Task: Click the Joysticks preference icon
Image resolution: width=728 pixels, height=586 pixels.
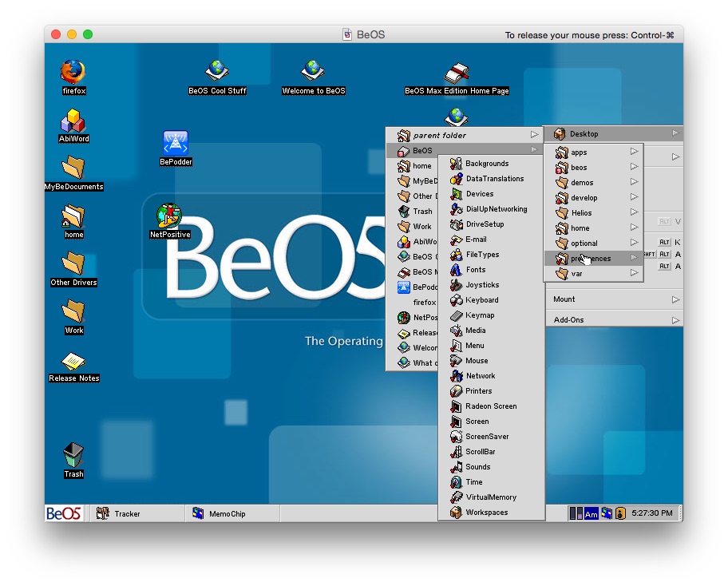Action: [457, 285]
